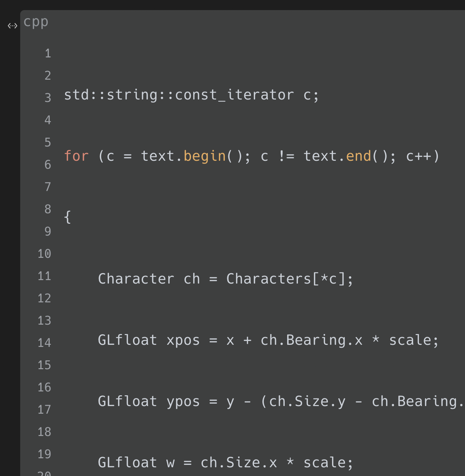Click the xpos variable name
This screenshot has height=476, width=465.
click(183, 340)
